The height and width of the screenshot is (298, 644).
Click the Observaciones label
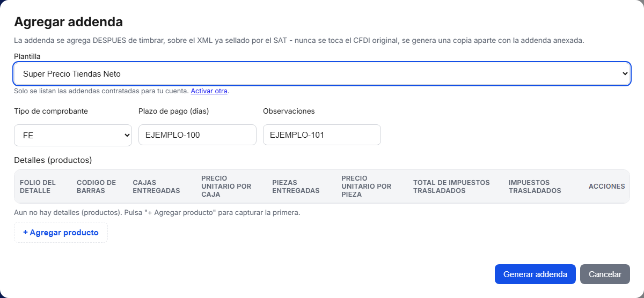[x=289, y=111]
